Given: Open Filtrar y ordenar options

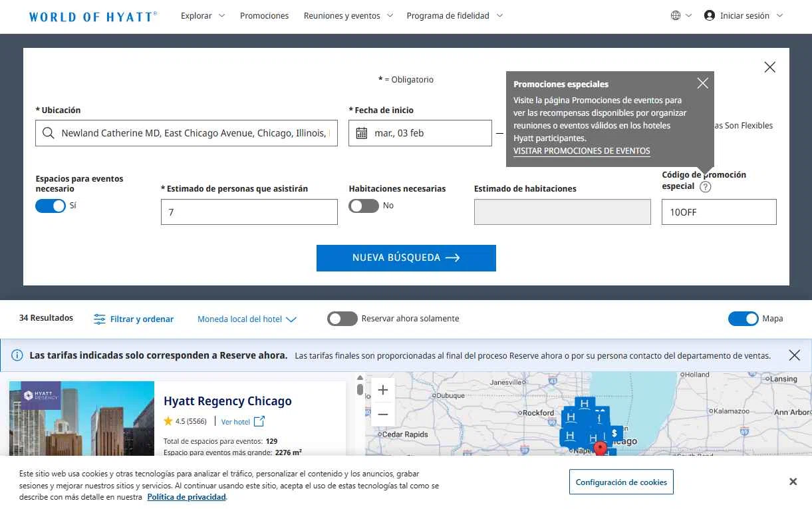Looking at the screenshot, I should pos(134,319).
